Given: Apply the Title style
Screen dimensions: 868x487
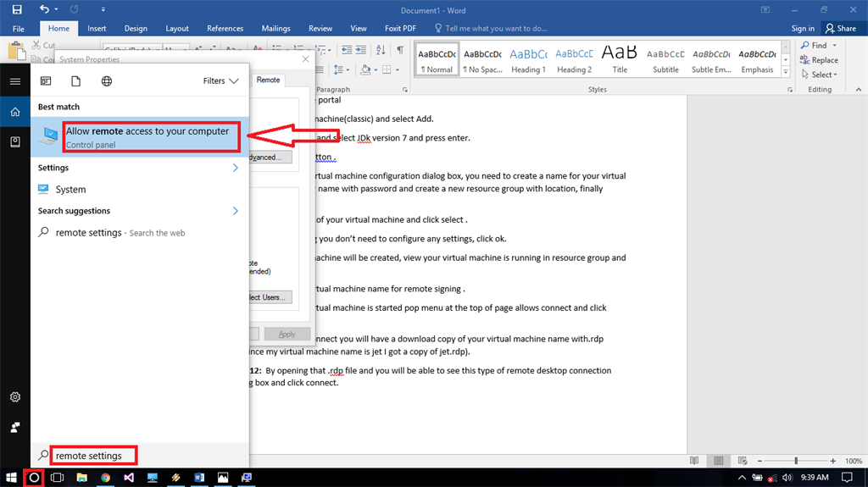Looking at the screenshot, I should (620, 59).
